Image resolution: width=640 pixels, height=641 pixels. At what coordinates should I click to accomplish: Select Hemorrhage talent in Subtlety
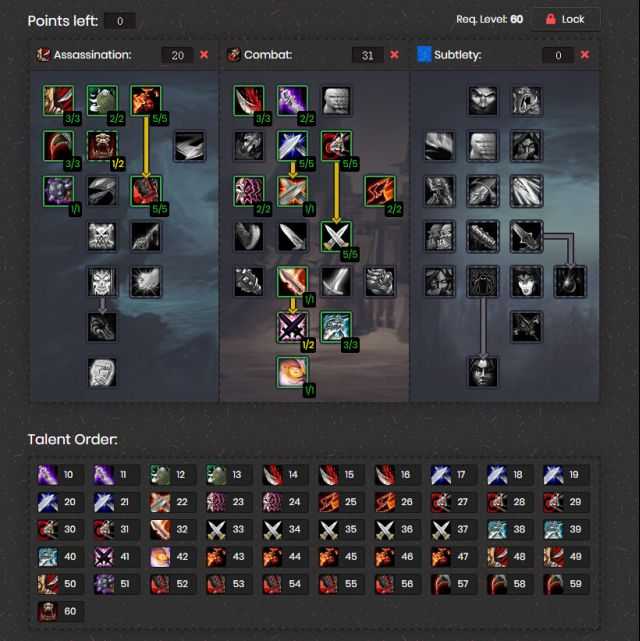571,282
